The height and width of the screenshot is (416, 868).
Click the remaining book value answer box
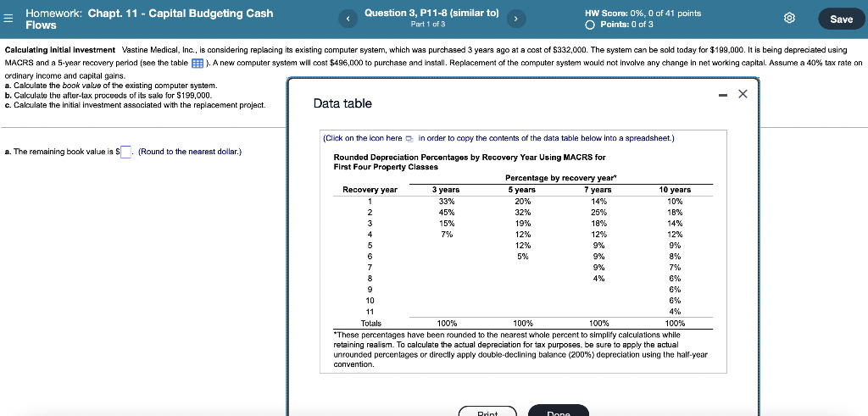tap(126, 152)
